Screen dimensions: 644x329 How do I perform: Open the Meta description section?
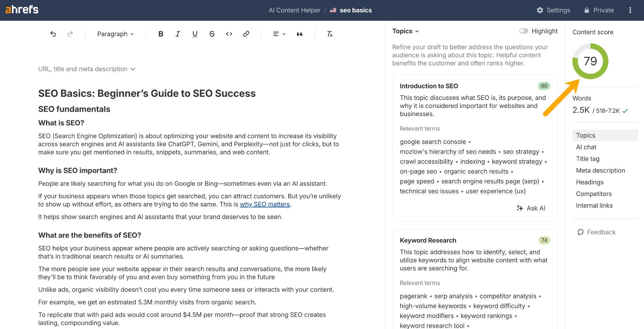tap(601, 170)
